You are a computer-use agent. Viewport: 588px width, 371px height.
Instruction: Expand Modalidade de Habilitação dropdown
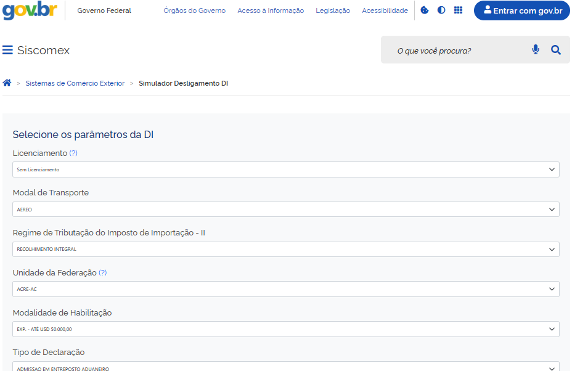(x=286, y=329)
